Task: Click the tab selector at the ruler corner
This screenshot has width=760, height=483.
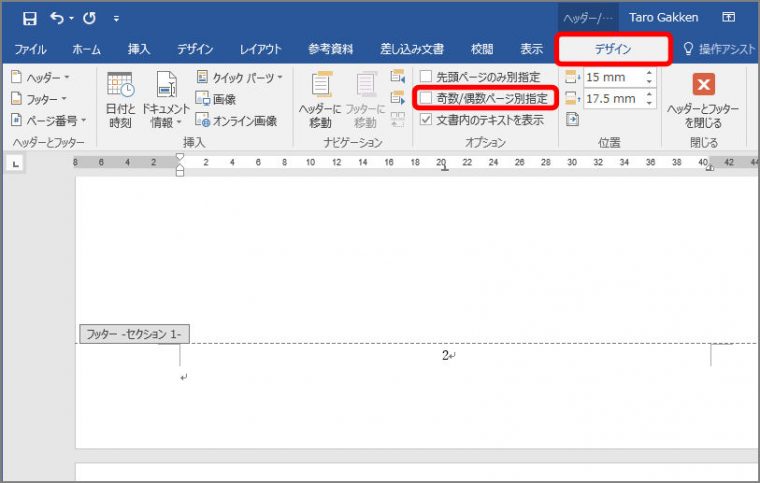Action: pos(16,164)
